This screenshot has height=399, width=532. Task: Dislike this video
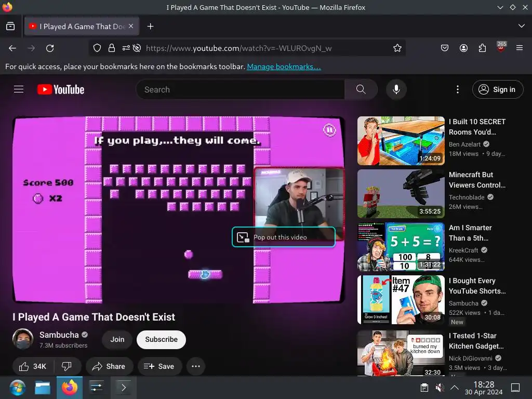pos(67,366)
